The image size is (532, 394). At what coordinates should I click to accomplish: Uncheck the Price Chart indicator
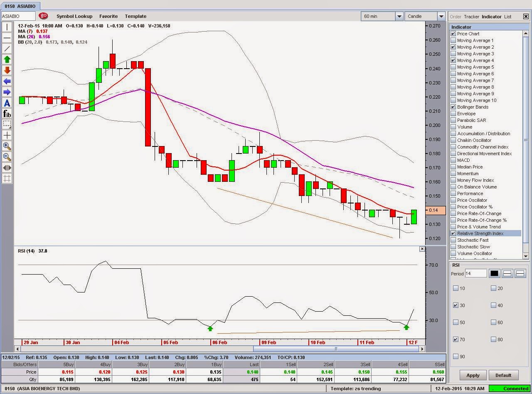pyautogui.click(x=453, y=34)
